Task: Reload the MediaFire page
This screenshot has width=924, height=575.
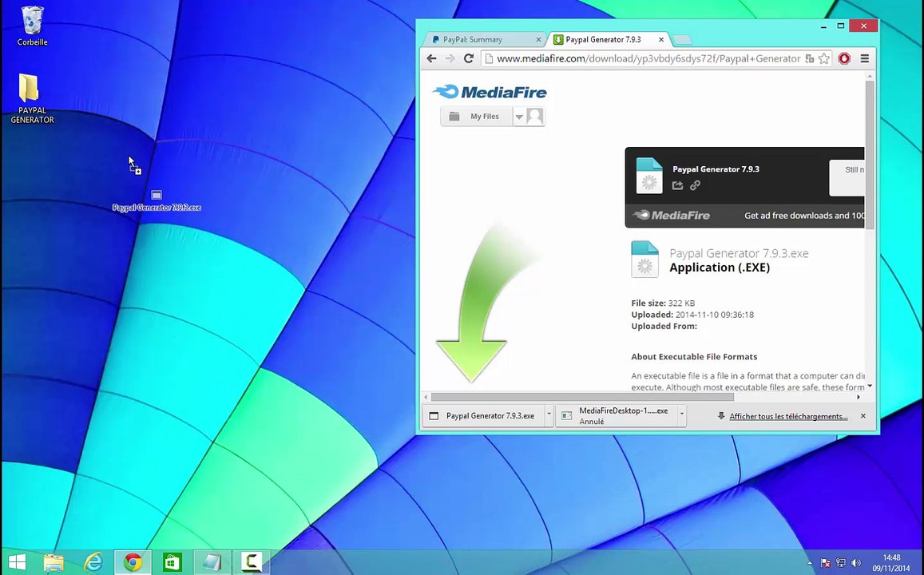Action: click(x=469, y=58)
